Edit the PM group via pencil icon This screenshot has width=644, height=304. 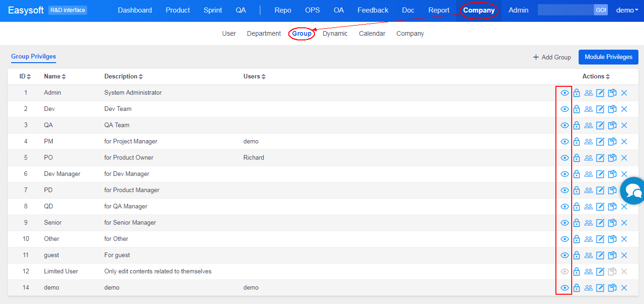coord(600,142)
